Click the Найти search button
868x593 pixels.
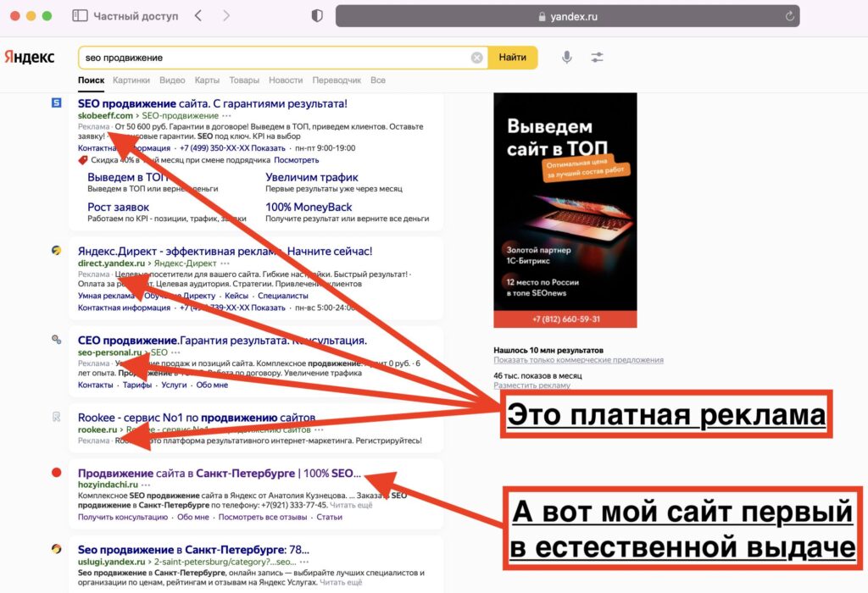(513, 58)
